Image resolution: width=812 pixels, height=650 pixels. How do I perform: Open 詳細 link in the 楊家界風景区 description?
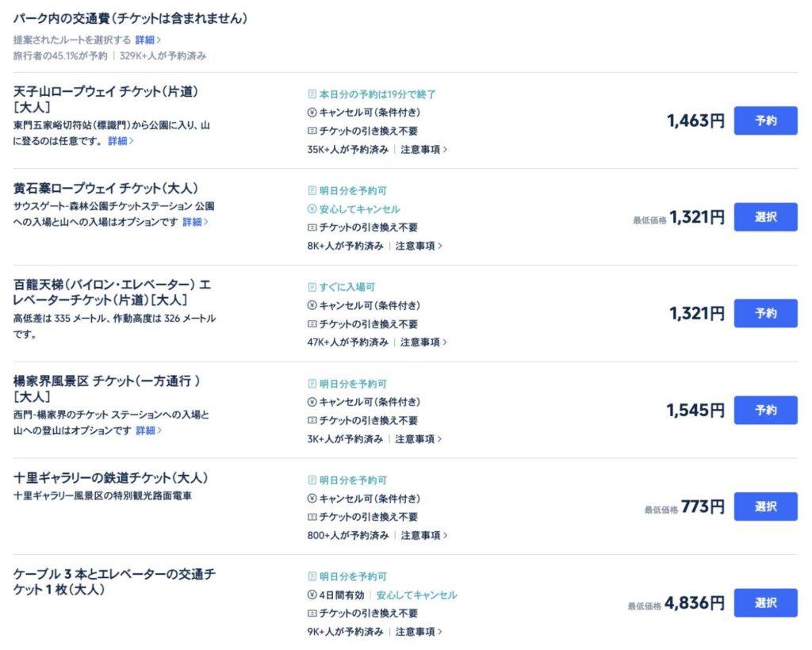148,430
